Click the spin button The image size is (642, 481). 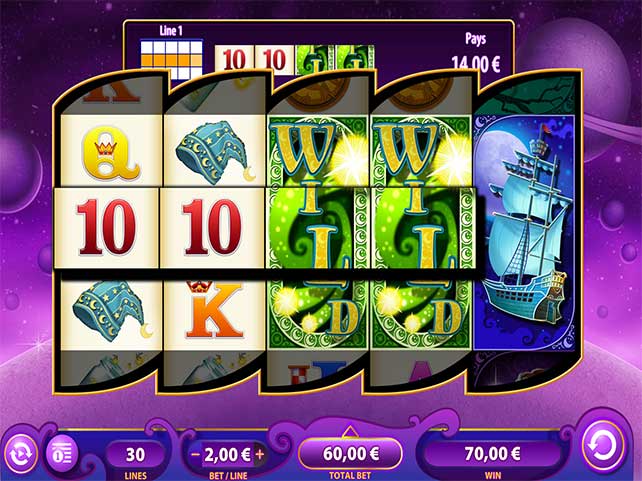click(603, 447)
